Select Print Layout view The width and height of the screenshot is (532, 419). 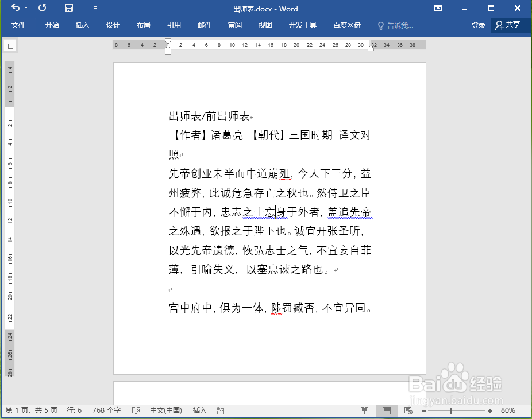(386, 410)
